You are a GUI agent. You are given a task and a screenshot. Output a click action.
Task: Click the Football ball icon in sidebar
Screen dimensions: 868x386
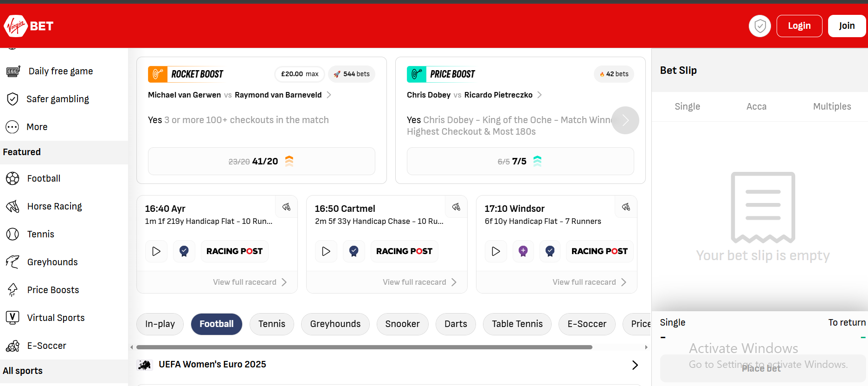click(13, 178)
